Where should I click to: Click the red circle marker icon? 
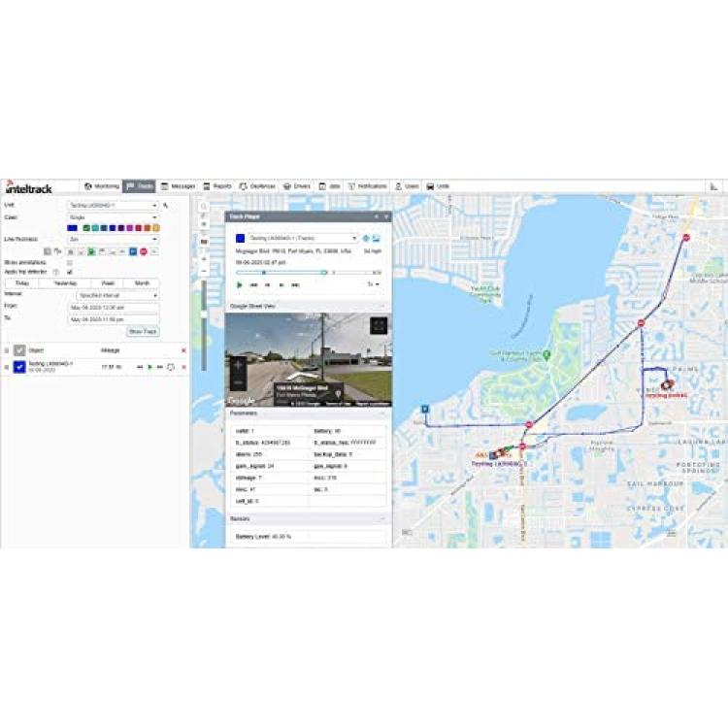[142, 250]
